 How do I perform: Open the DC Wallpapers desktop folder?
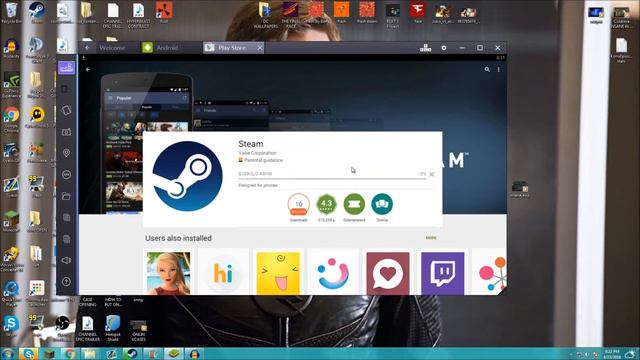pyautogui.click(x=265, y=15)
